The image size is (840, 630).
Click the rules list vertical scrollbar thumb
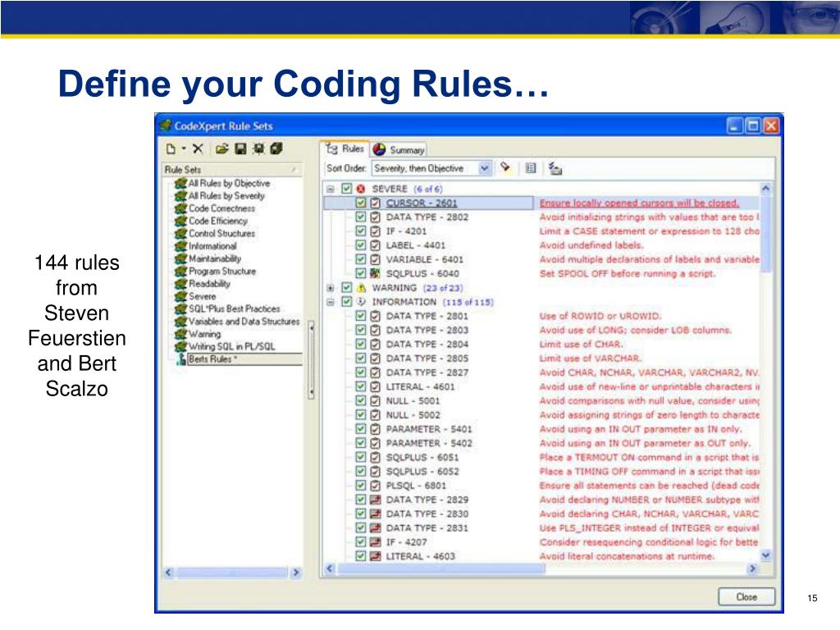point(765,234)
